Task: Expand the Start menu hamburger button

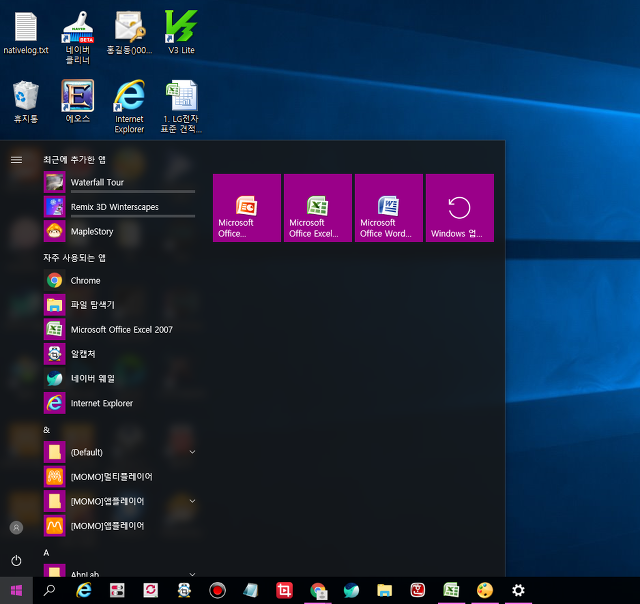Action: pos(16,160)
